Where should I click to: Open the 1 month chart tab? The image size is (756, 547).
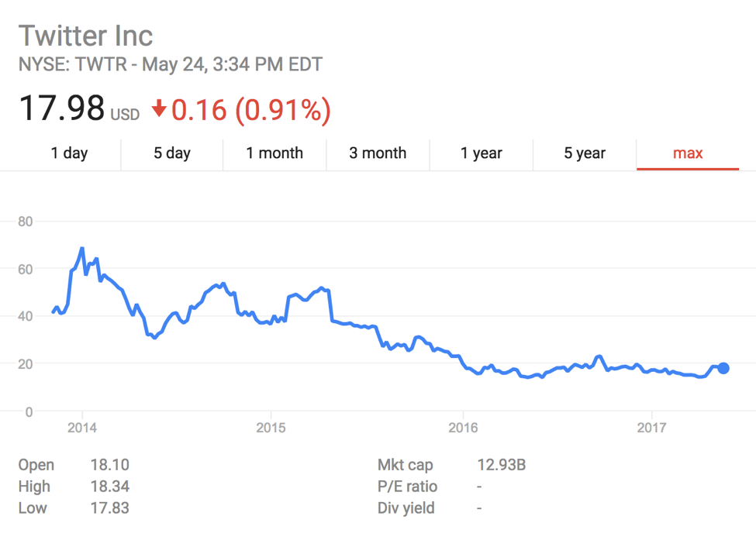pos(274,153)
